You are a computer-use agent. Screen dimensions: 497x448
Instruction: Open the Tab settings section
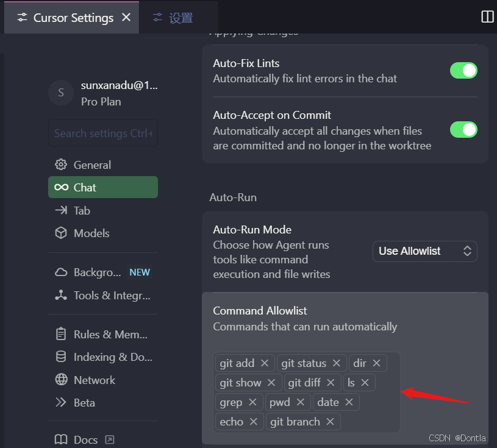click(x=103, y=210)
